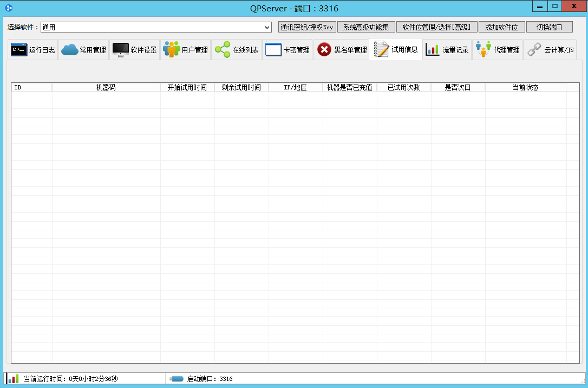The width and height of the screenshot is (588, 388).
Task: Open 用户管理 people icon tab
Action: pyautogui.click(x=172, y=50)
